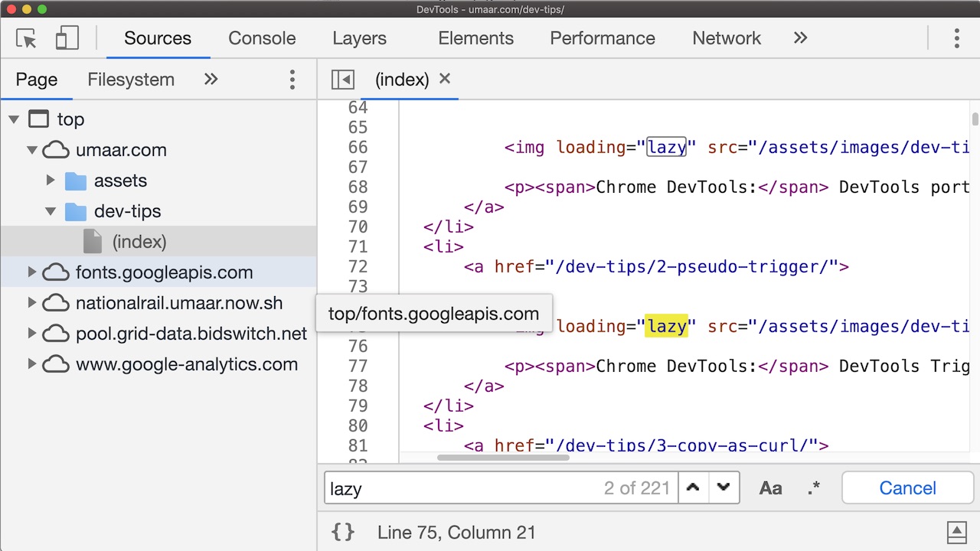The height and width of the screenshot is (551, 980).
Task: Close the (index) file tab
Action: coord(445,78)
